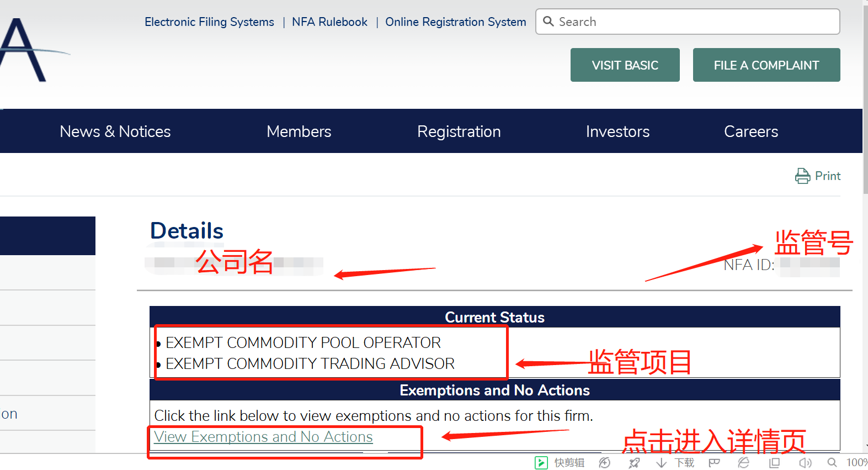The image size is (868, 470).
Task: Click EXEMPT COMMODITY POOL OPERATOR text
Action: click(303, 342)
